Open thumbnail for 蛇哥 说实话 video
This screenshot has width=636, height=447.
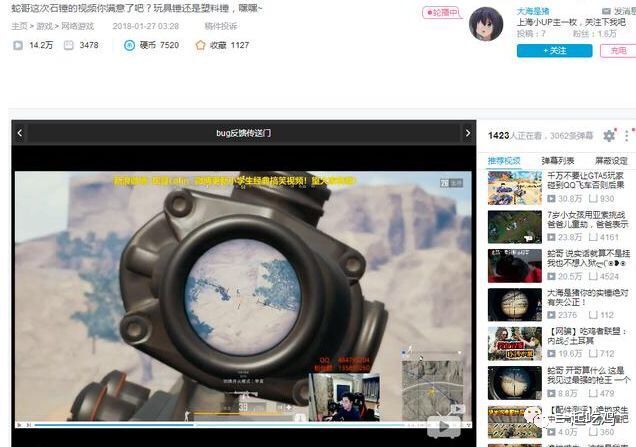pyautogui.click(x=515, y=266)
